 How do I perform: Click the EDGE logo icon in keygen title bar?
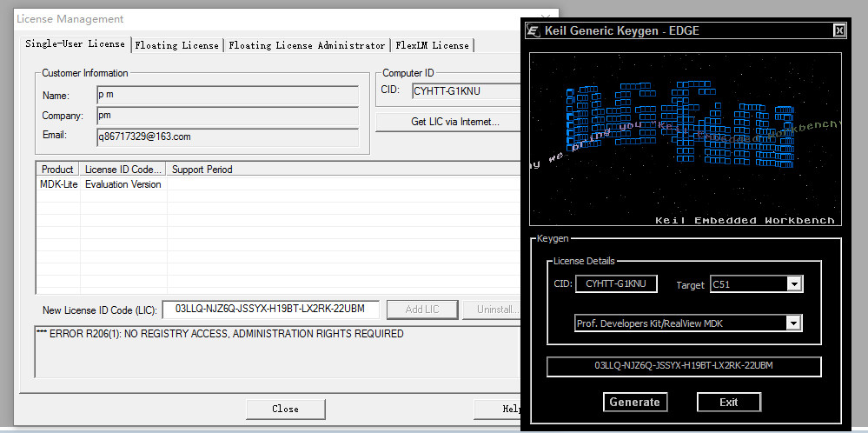[x=533, y=30]
